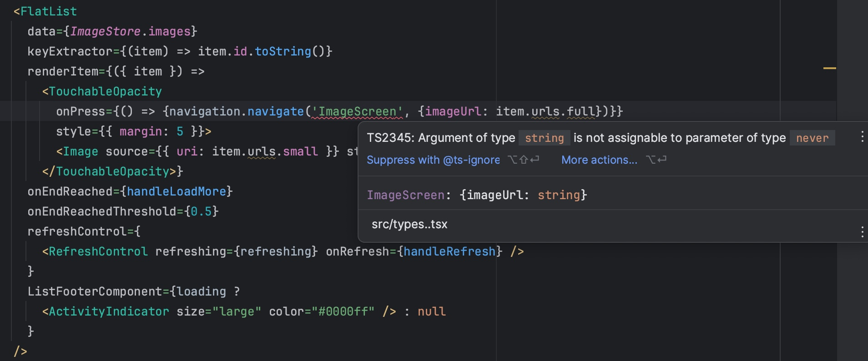Click the toString call in keyExtractor
Screen dimensions: 868x361
283,51
